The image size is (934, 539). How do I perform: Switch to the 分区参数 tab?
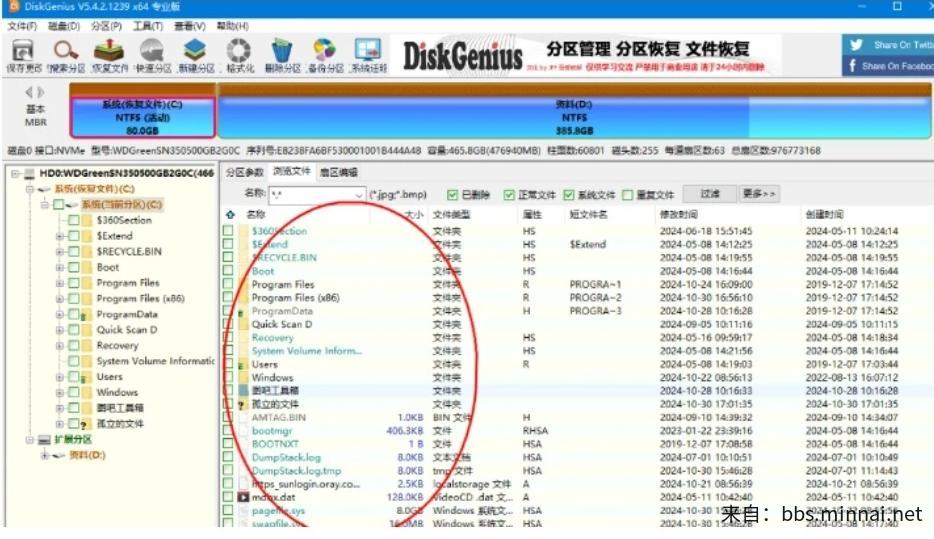(x=245, y=172)
